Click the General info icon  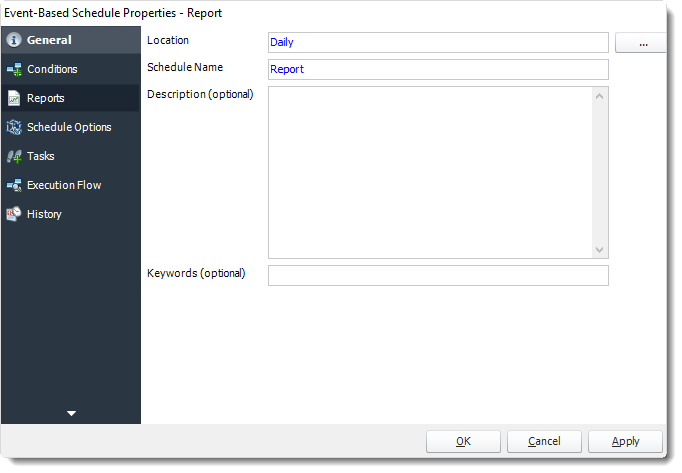coord(14,40)
